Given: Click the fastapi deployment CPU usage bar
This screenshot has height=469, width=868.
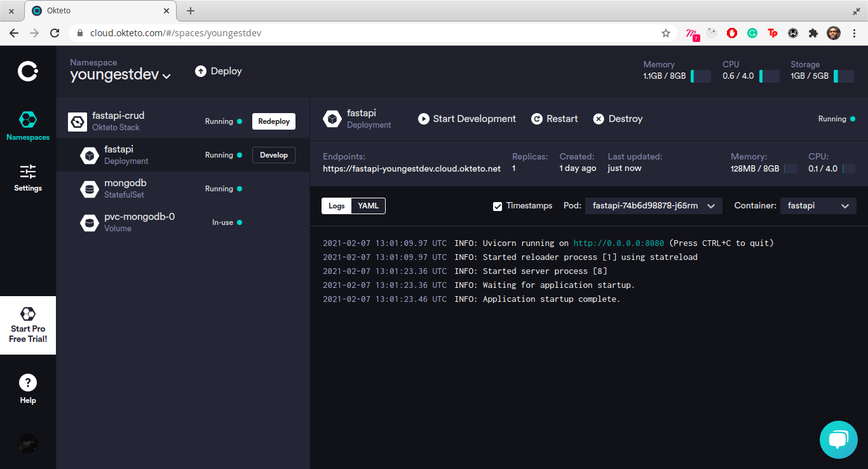Looking at the screenshot, I should point(848,168).
